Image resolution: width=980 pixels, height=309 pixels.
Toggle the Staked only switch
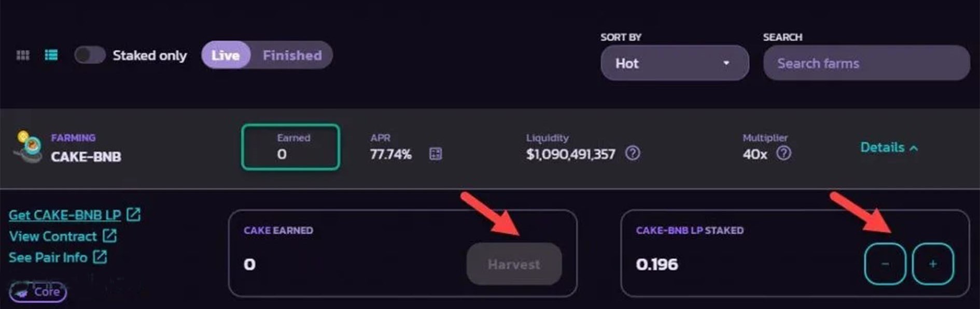(x=90, y=55)
